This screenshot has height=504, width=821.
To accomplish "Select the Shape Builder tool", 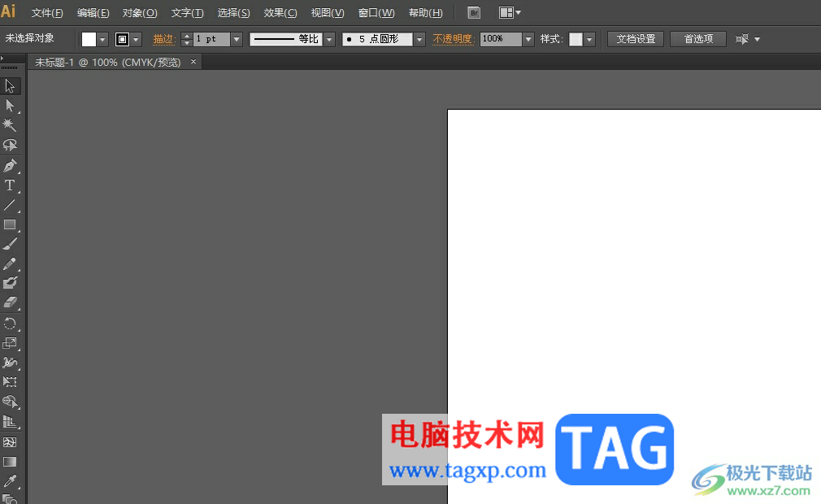I will pyautogui.click(x=10, y=402).
